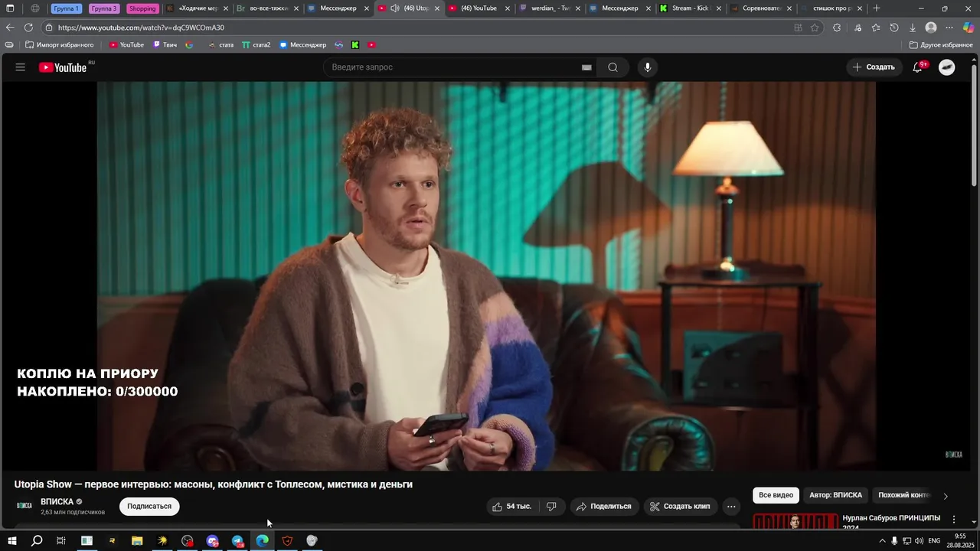Open the Copilot icon in the browser toolbar

coord(969,28)
